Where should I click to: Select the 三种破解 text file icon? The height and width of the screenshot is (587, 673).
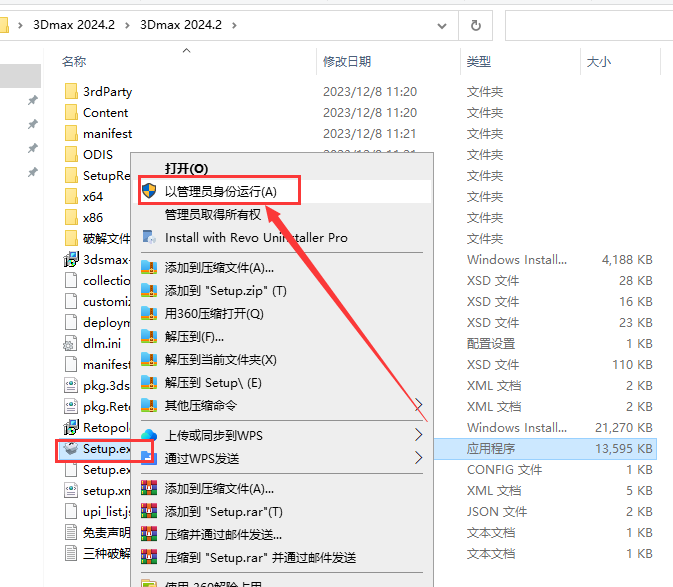pyautogui.click(x=71, y=554)
